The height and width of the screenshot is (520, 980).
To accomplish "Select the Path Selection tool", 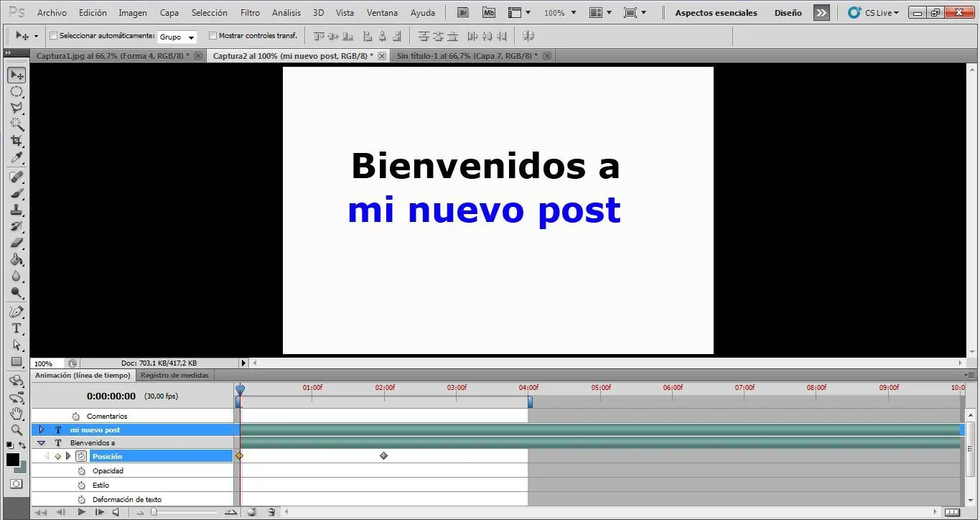I will click(17, 345).
